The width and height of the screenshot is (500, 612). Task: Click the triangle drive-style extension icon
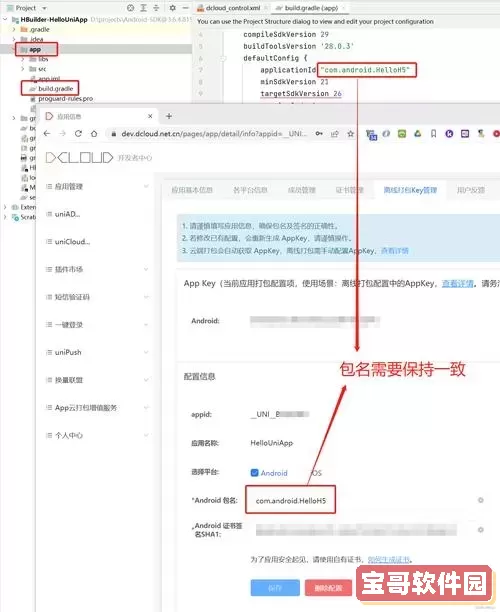418,133
